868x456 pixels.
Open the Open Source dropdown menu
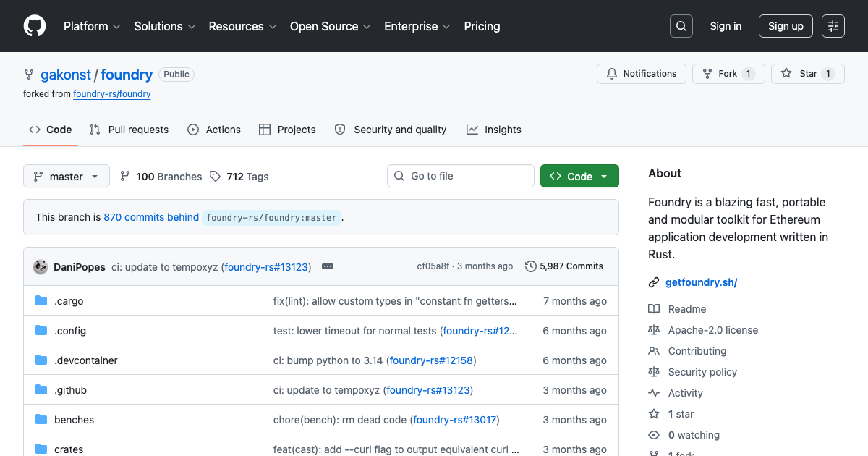(331, 26)
